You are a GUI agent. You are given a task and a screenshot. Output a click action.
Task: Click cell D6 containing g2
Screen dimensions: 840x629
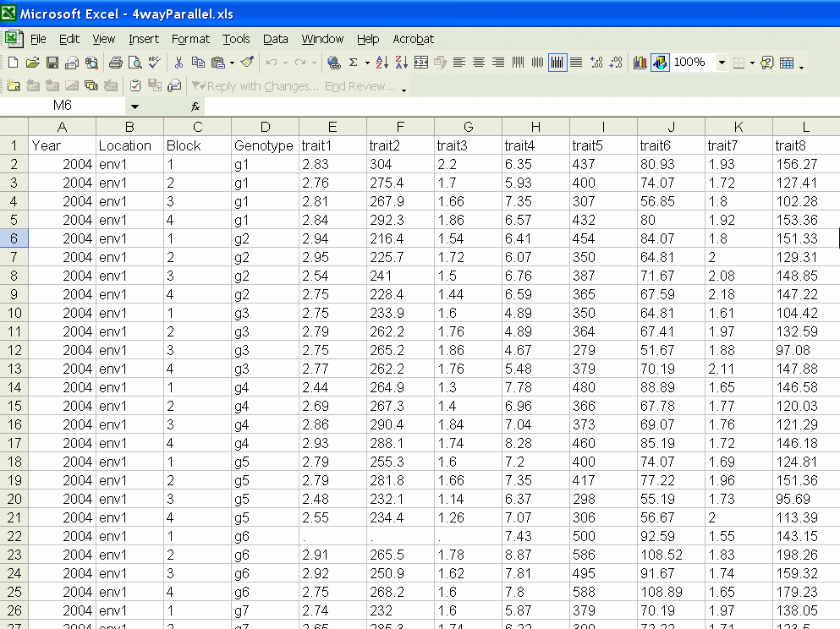[265, 238]
